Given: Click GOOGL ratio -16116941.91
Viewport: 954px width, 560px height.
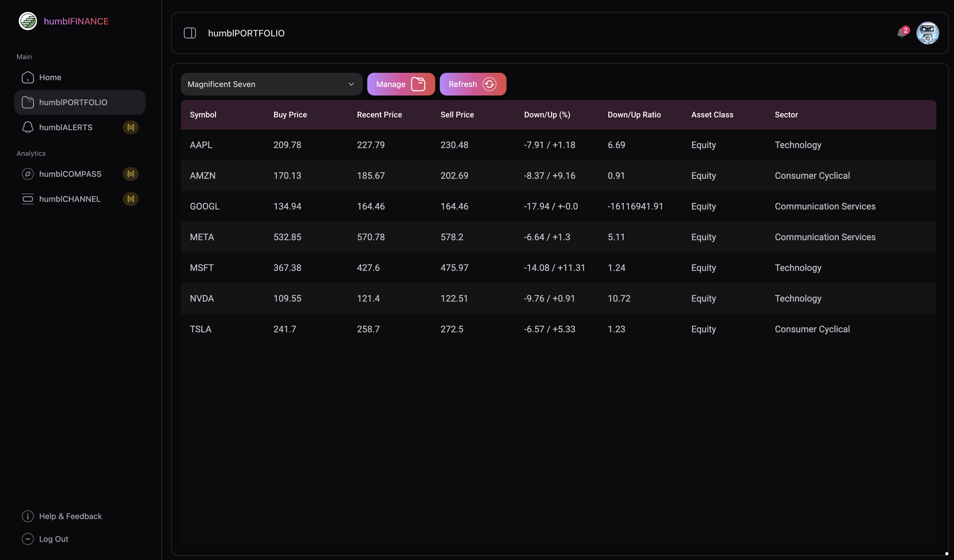Looking at the screenshot, I should (x=635, y=206).
